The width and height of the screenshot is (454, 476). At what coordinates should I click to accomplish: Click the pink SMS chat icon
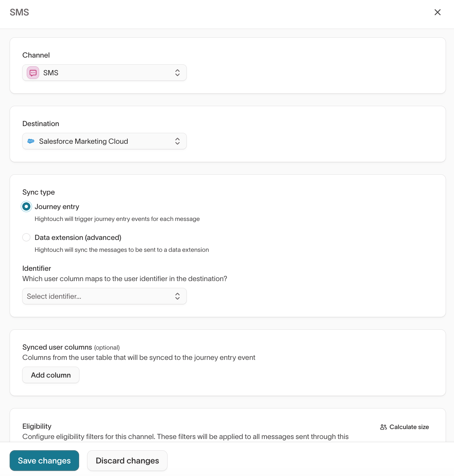point(32,73)
